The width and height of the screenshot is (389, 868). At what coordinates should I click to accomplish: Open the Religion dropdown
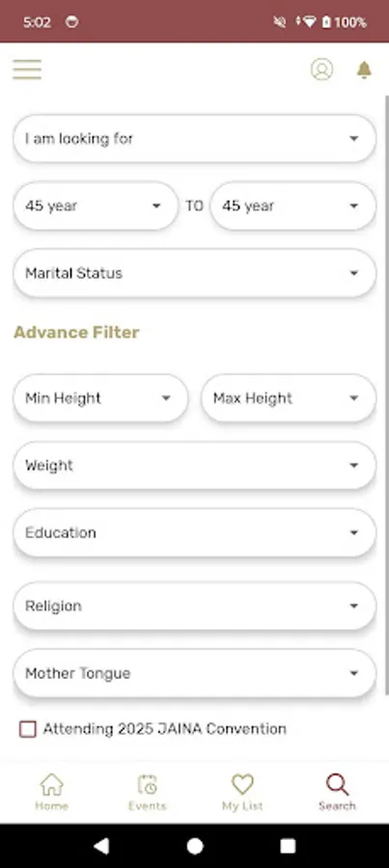tap(195, 606)
